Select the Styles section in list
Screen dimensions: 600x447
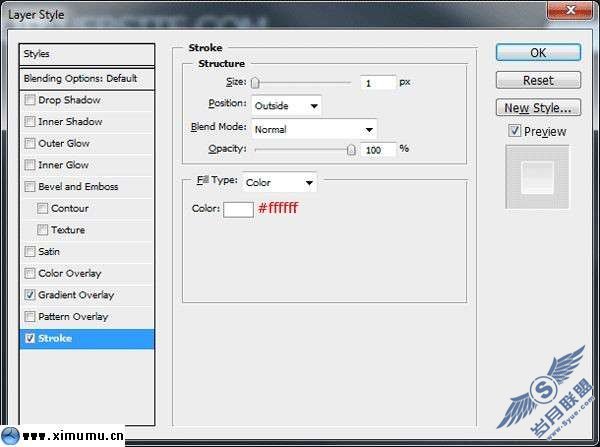[87, 54]
